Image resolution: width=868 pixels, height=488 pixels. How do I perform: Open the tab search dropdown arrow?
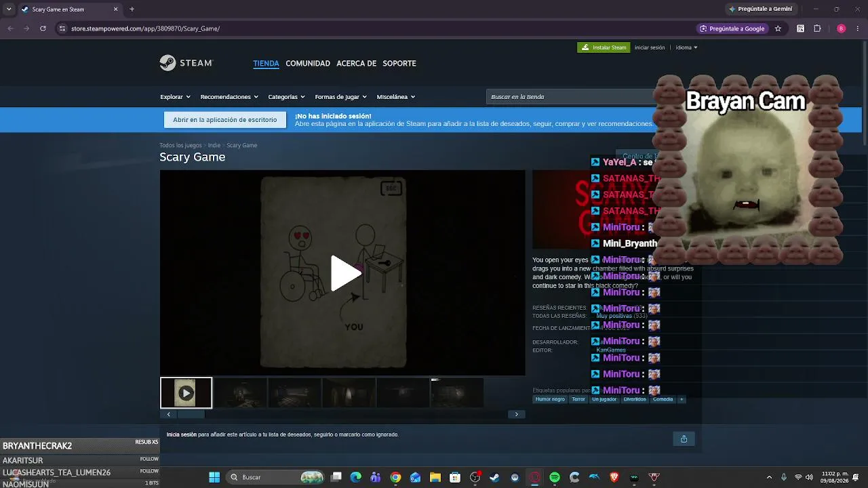tap(9, 9)
